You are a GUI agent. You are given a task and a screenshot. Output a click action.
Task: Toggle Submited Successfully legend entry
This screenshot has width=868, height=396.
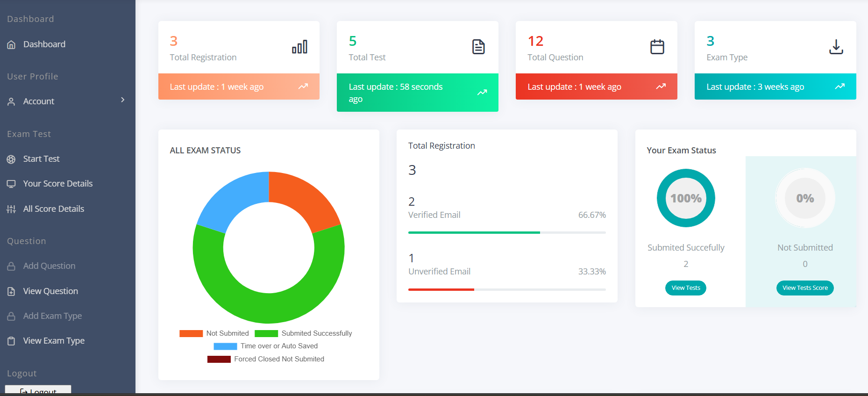point(304,333)
